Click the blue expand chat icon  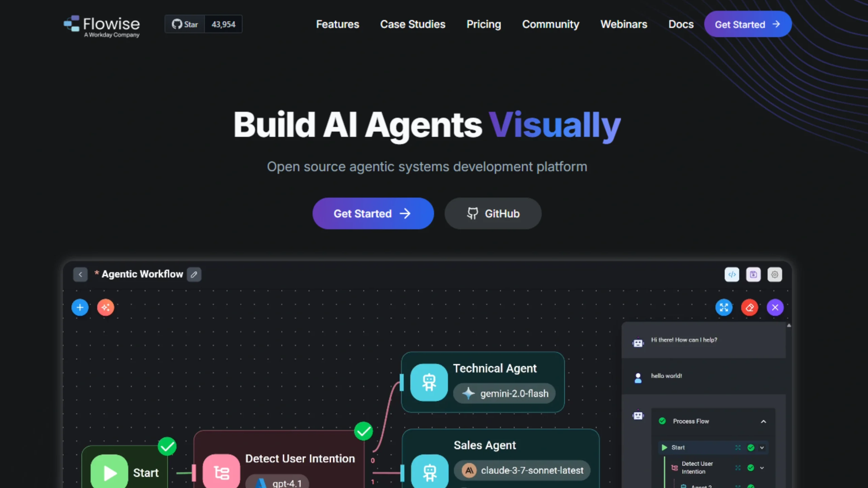724,307
